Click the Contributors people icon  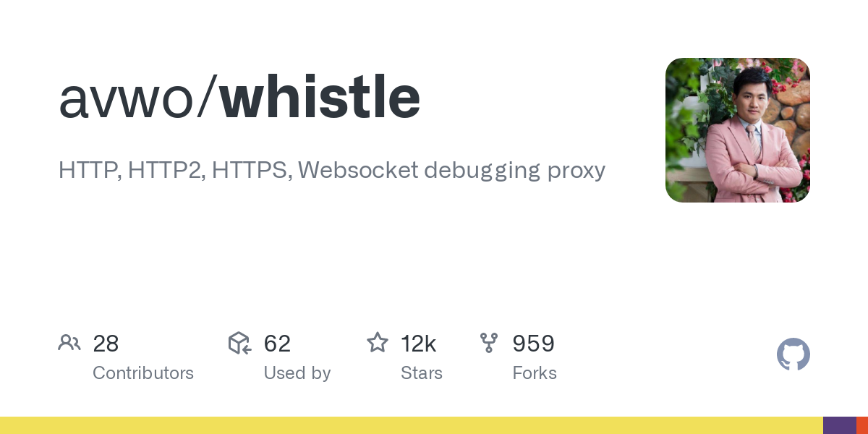pos(69,343)
